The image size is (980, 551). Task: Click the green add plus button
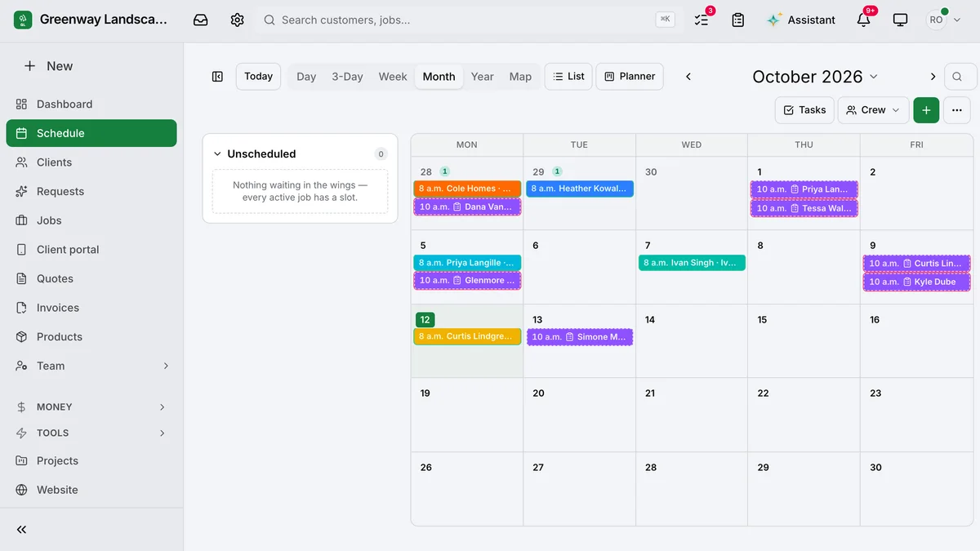click(926, 110)
